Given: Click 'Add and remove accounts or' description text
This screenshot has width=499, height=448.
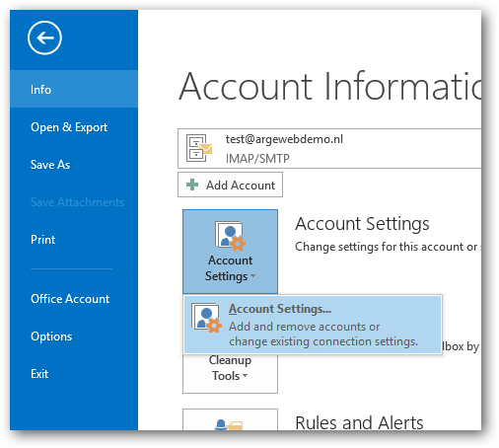Looking at the screenshot, I should pyautogui.click(x=305, y=327).
